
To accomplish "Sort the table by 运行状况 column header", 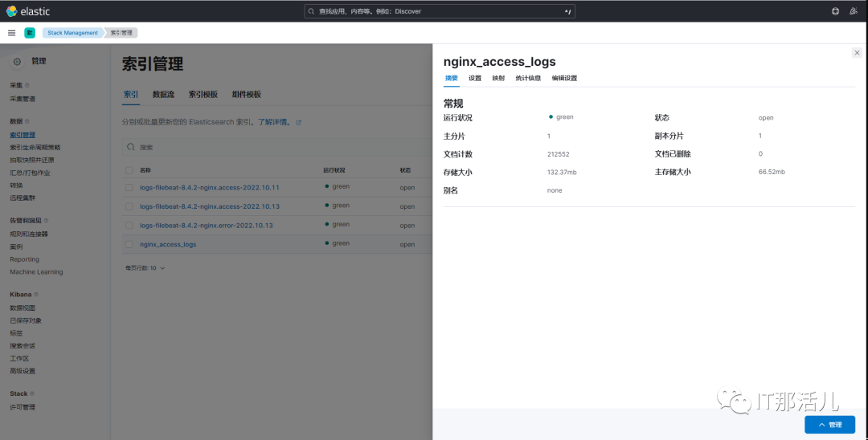I will coord(334,170).
